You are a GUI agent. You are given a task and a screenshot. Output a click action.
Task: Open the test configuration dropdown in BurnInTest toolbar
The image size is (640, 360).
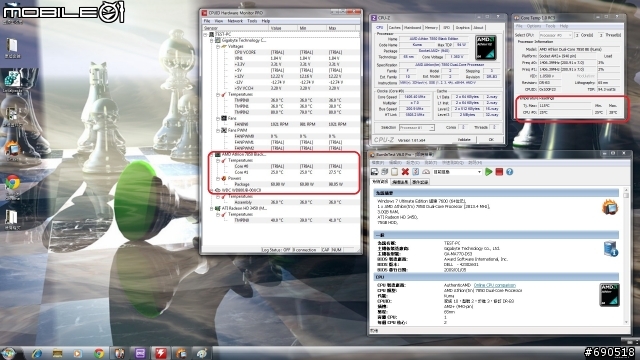456,172
